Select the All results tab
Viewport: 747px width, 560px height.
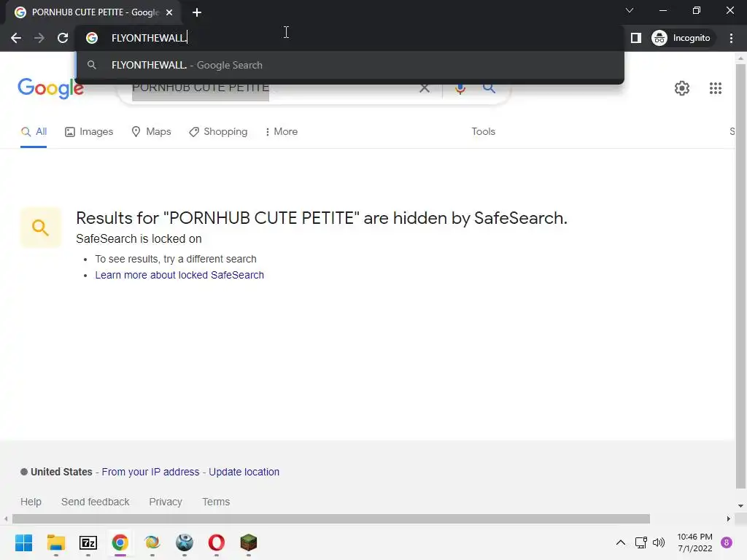pos(34,131)
